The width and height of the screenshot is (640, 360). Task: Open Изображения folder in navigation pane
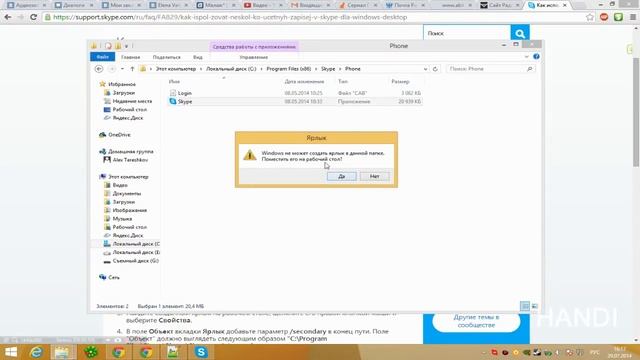129,210
